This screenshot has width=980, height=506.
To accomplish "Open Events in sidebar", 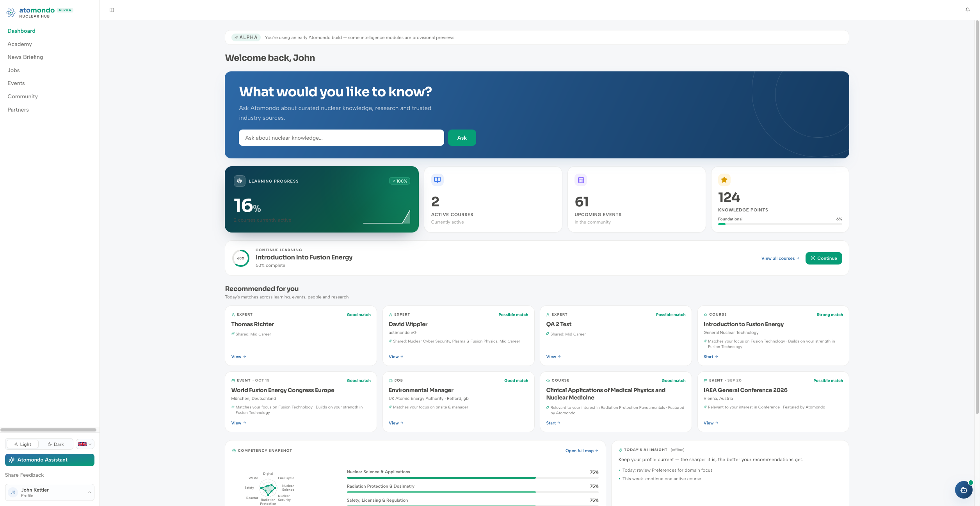I will tap(16, 83).
